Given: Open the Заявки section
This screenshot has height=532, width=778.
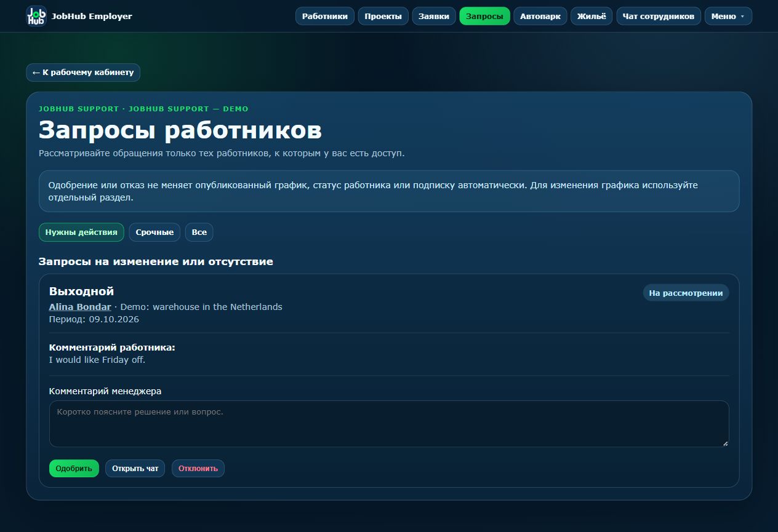Looking at the screenshot, I should point(434,16).
